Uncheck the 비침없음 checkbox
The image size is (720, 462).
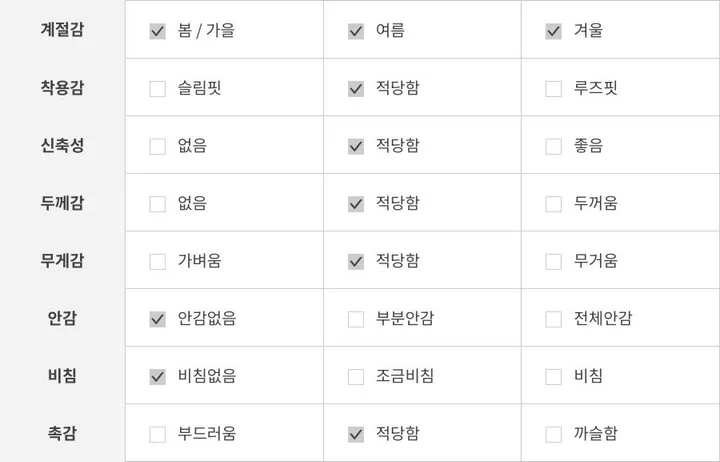158,377
